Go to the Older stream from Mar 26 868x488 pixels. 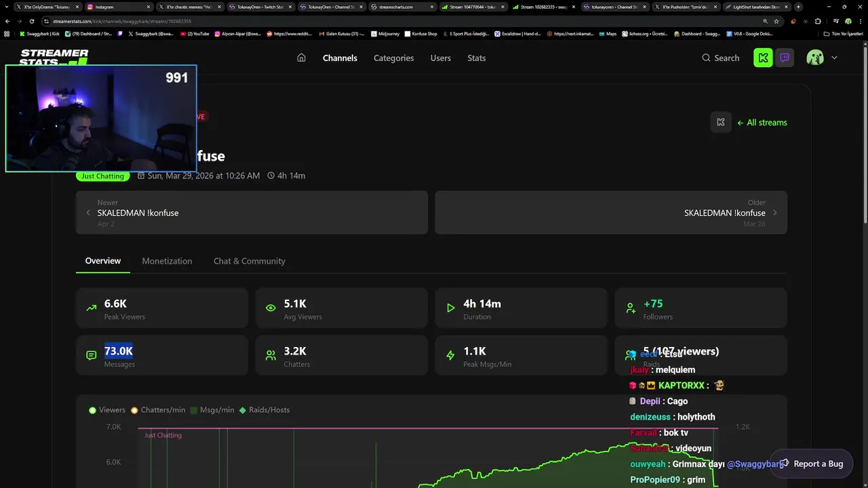tap(611, 212)
